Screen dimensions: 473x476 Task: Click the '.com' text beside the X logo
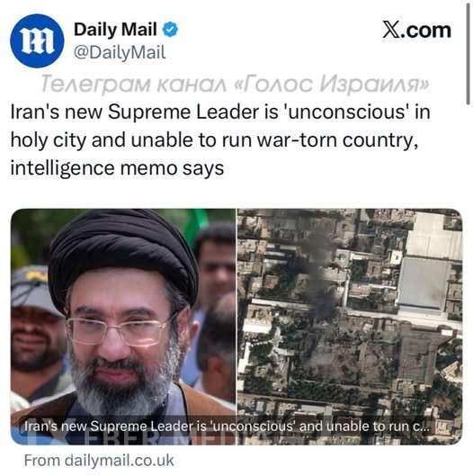pos(426,31)
